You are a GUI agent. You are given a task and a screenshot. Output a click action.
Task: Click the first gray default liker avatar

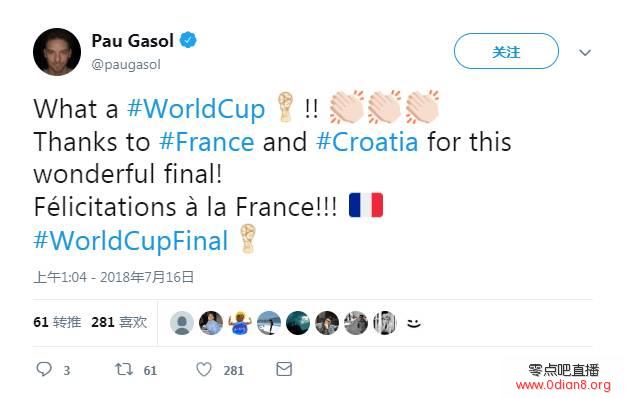pos(182,323)
